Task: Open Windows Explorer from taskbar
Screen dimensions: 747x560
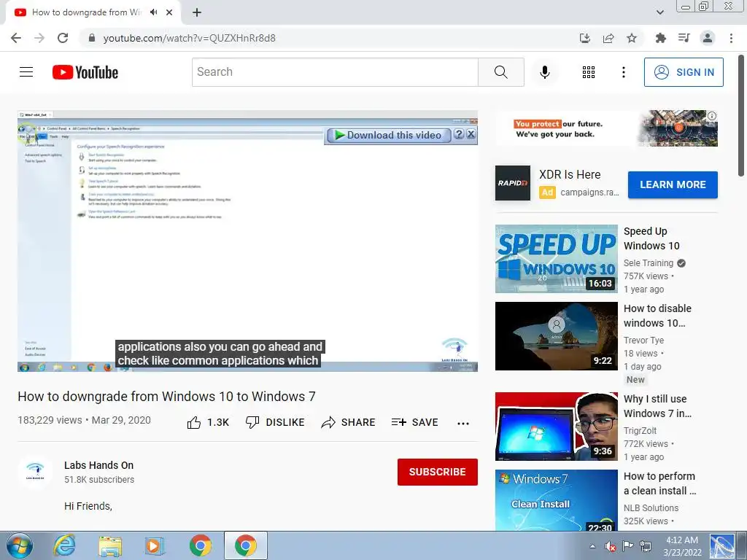Action: 110,546
